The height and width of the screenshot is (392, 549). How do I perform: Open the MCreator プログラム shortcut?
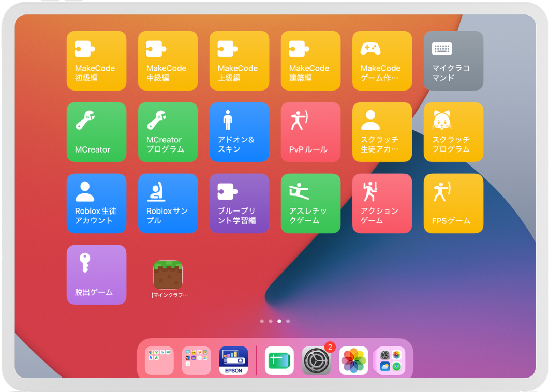tap(168, 132)
